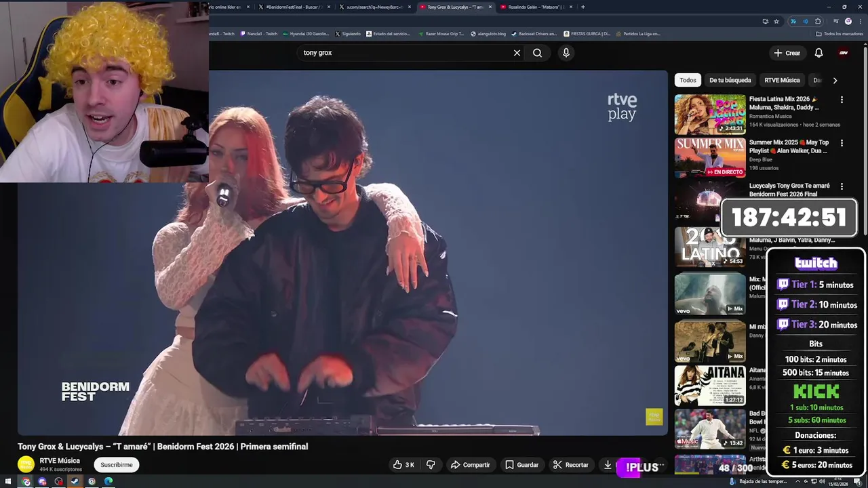Open the YouTube account avatar menu

(844, 53)
